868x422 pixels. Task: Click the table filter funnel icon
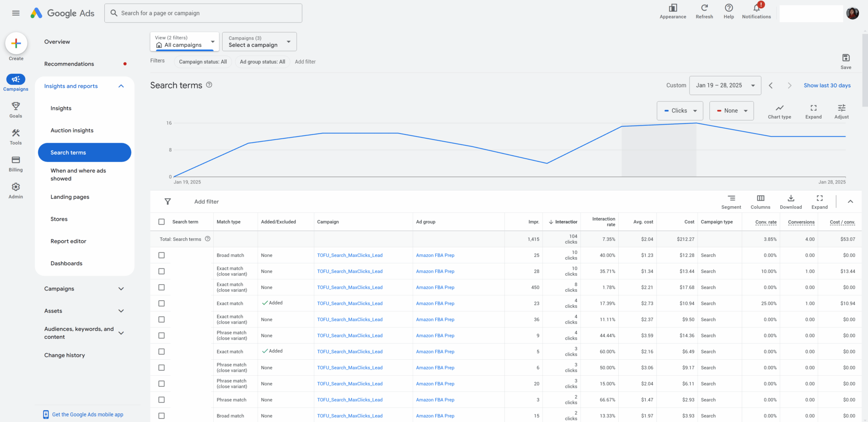[x=167, y=201]
